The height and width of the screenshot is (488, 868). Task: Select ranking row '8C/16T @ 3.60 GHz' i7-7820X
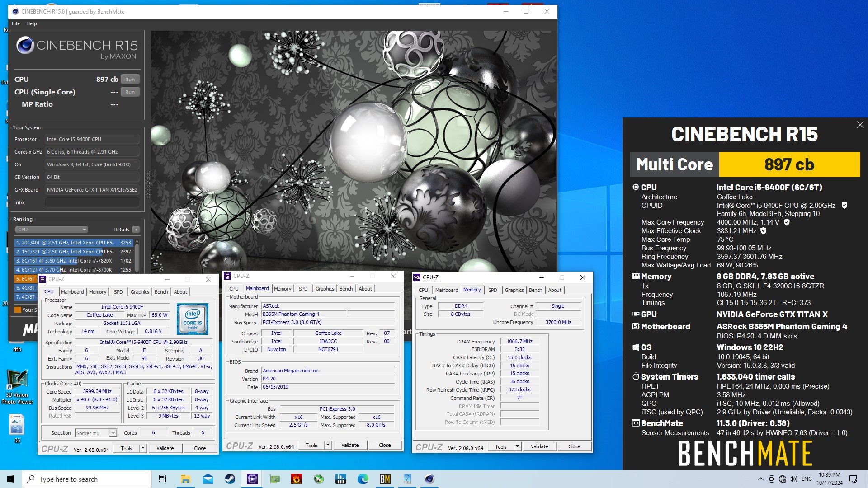(74, 261)
